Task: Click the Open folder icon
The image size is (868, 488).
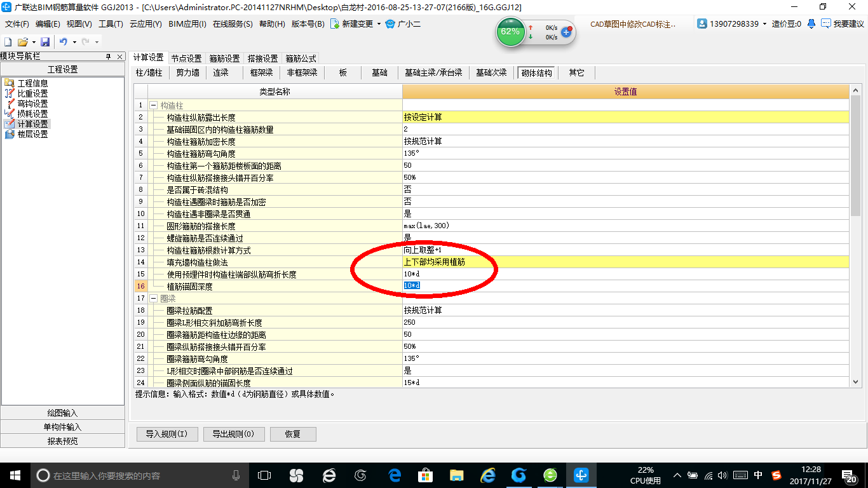Action: [x=22, y=42]
